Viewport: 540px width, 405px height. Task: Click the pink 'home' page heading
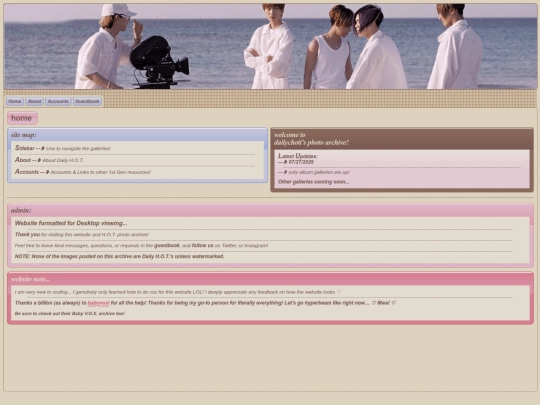(21, 118)
